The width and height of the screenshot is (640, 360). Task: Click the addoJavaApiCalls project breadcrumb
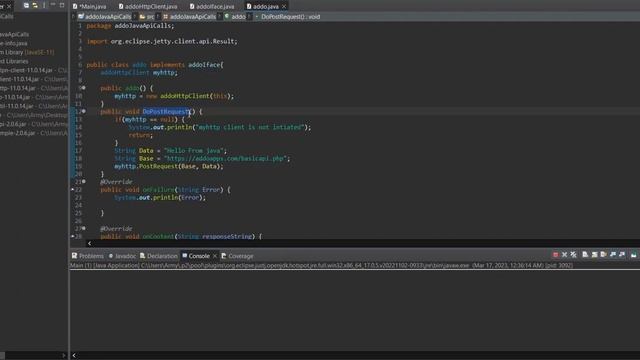point(105,17)
